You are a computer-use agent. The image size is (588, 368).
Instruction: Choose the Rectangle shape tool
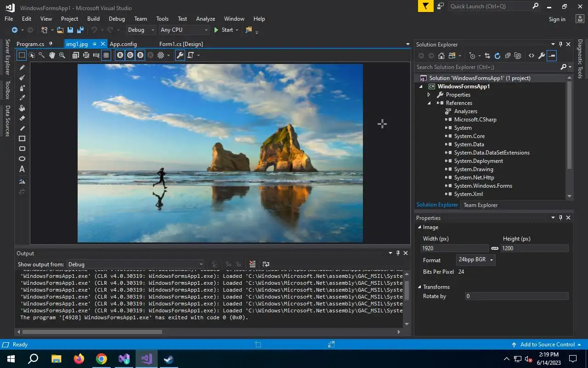[x=22, y=138]
